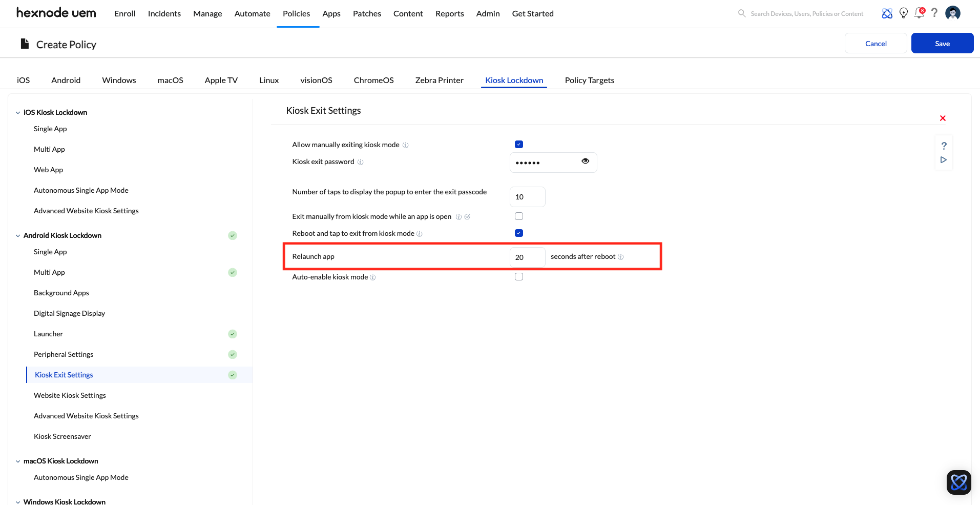
Task: Open the Policies menu
Action: point(296,13)
